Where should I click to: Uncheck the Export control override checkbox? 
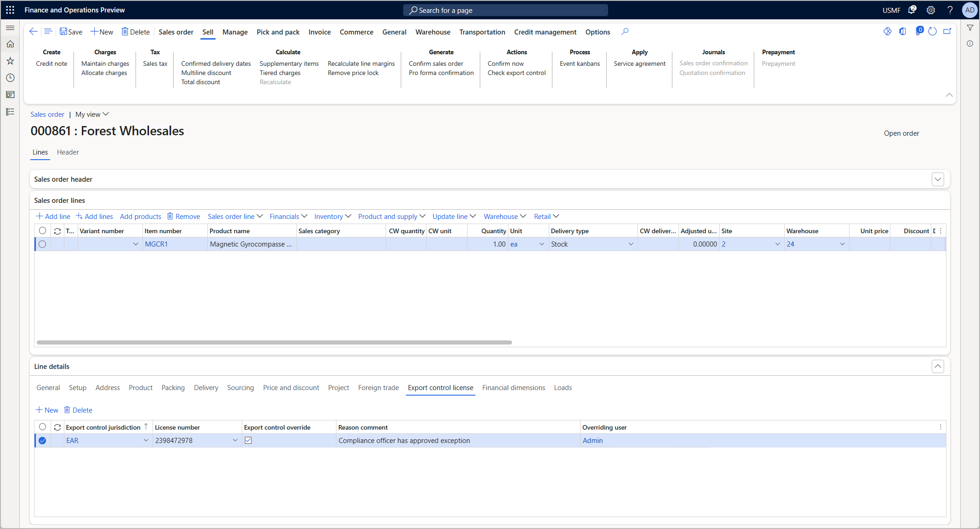(248, 440)
